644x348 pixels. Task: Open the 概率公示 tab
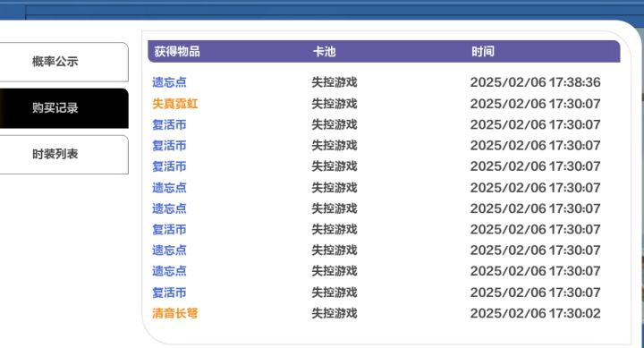tap(64, 62)
